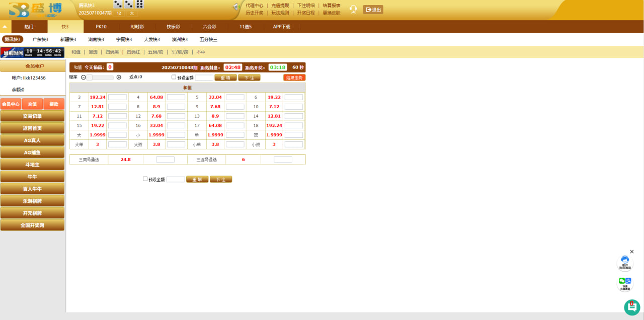Open the 更换皮肤 change skin link

pos(331,13)
